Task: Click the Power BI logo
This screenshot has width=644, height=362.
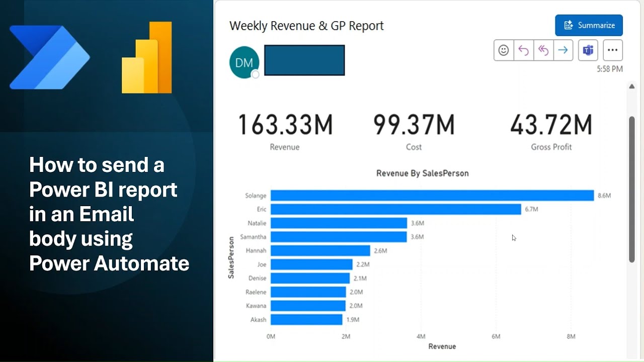Action: coord(147,57)
